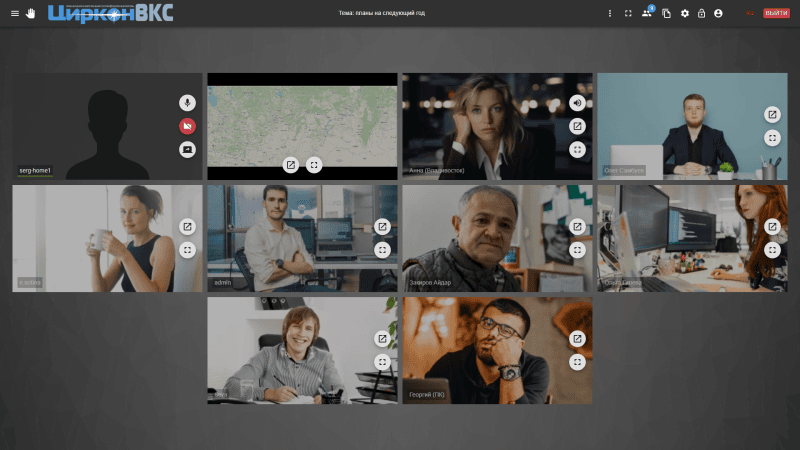This screenshot has height=450, width=800.
Task: Toggle the microphone on serg-home1 tile
Action: coord(187,102)
